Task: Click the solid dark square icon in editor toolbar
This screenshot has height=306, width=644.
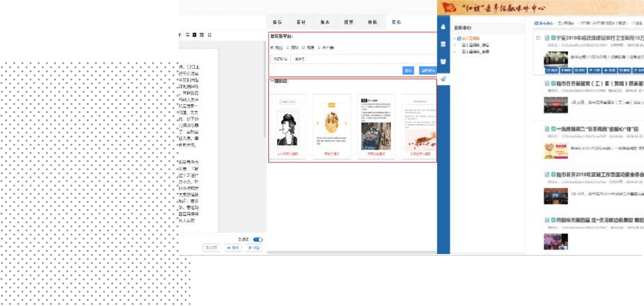Action: pyautogui.click(x=194, y=35)
